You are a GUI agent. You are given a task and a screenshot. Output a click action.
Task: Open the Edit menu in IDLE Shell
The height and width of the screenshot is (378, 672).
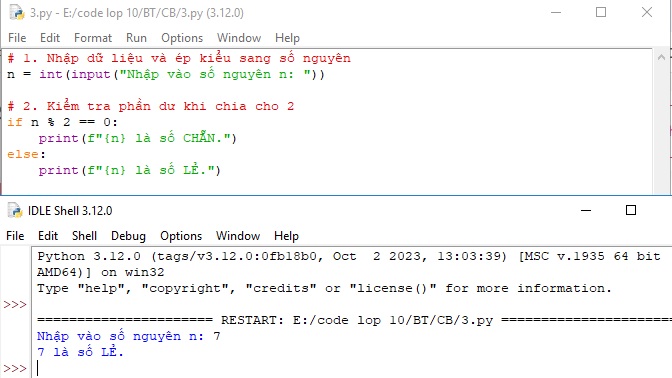coord(48,236)
